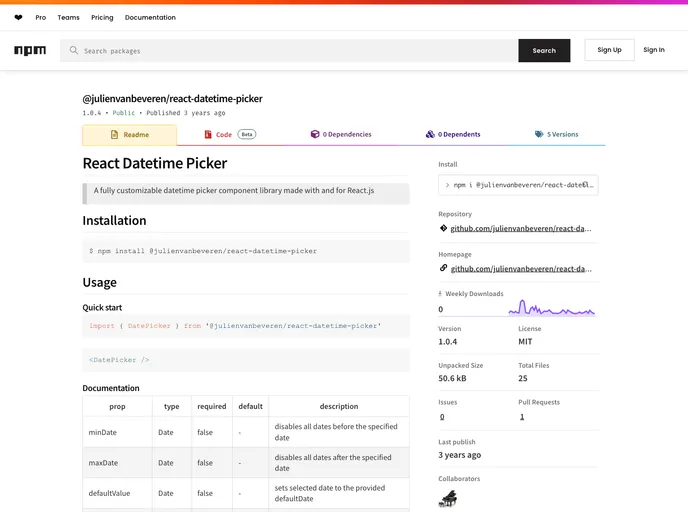
Task: Click the Public label under package name
Action: (124, 113)
